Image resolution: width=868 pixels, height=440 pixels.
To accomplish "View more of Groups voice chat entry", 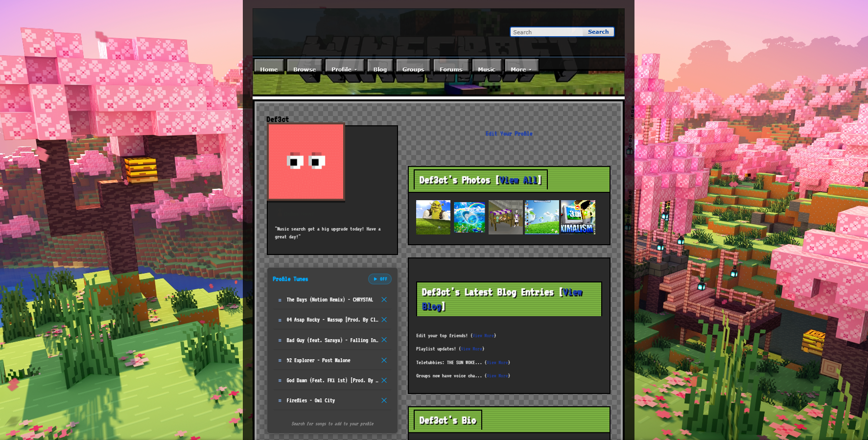I will click(497, 376).
